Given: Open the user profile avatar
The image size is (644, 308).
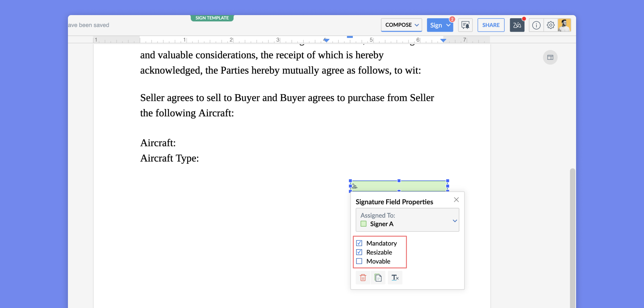Looking at the screenshot, I should (x=564, y=25).
